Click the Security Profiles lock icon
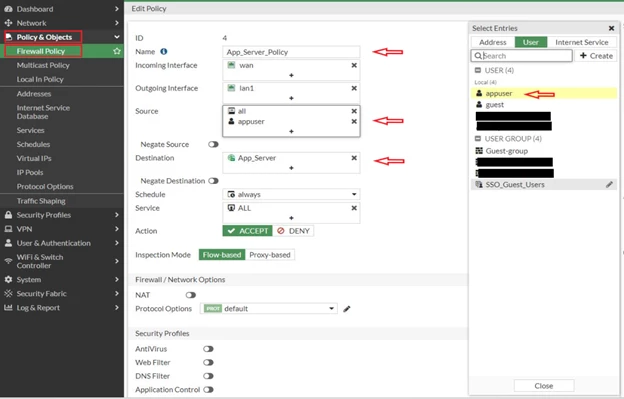The image size is (624, 399). click(8, 215)
